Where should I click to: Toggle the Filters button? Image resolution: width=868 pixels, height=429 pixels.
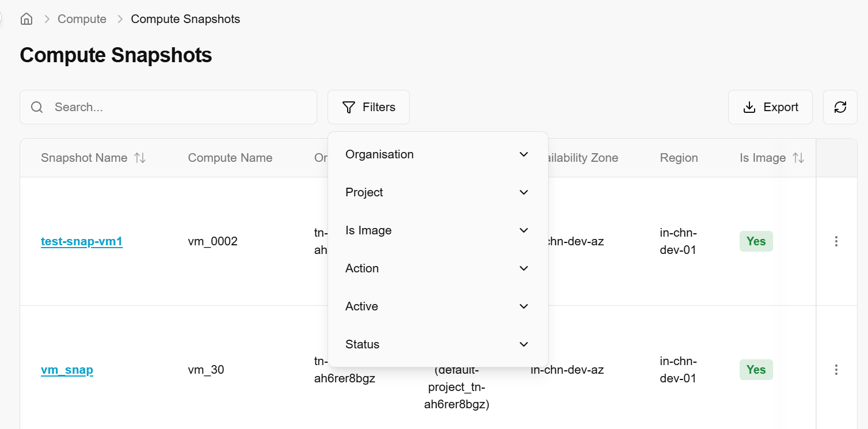pyautogui.click(x=368, y=107)
